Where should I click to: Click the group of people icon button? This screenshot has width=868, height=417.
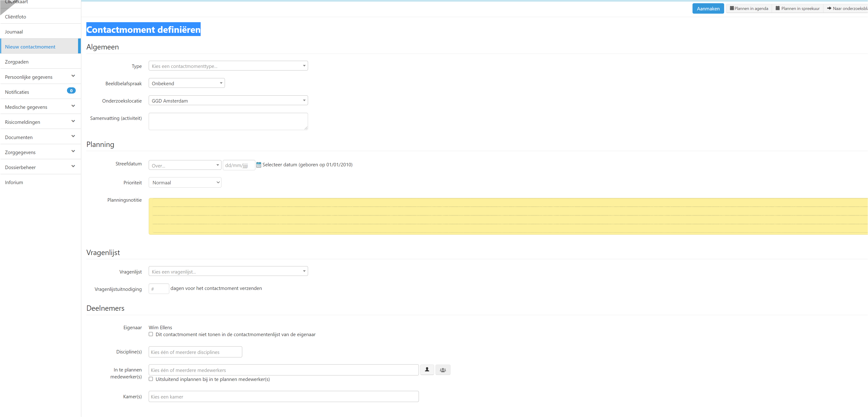(443, 370)
